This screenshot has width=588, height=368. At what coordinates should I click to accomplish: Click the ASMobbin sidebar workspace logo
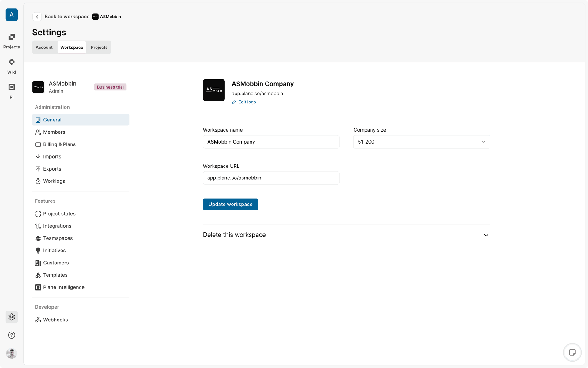point(38,87)
